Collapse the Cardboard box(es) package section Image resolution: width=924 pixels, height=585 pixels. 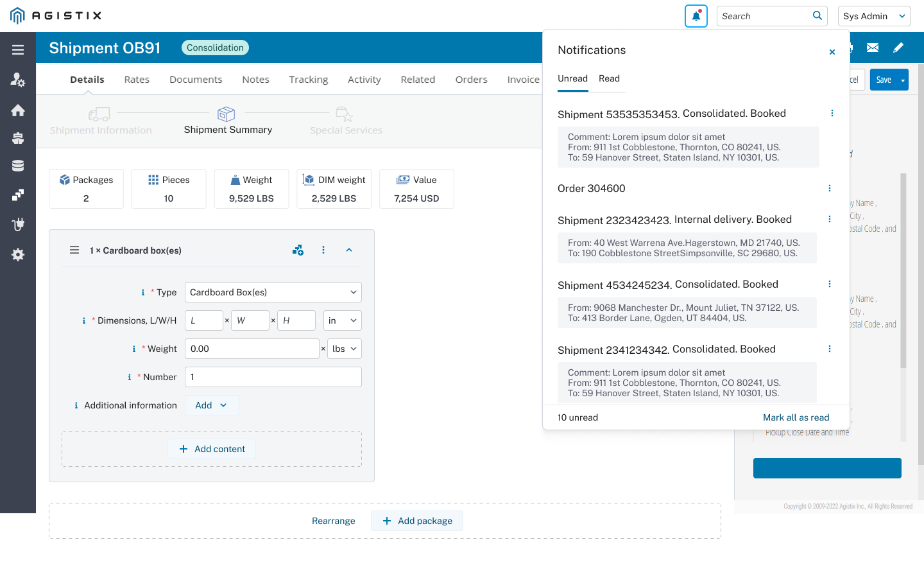[x=349, y=250]
